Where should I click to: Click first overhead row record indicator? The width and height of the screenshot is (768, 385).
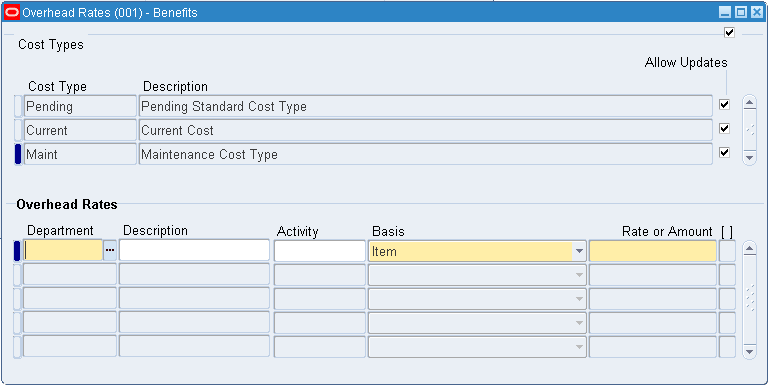click(x=18, y=251)
